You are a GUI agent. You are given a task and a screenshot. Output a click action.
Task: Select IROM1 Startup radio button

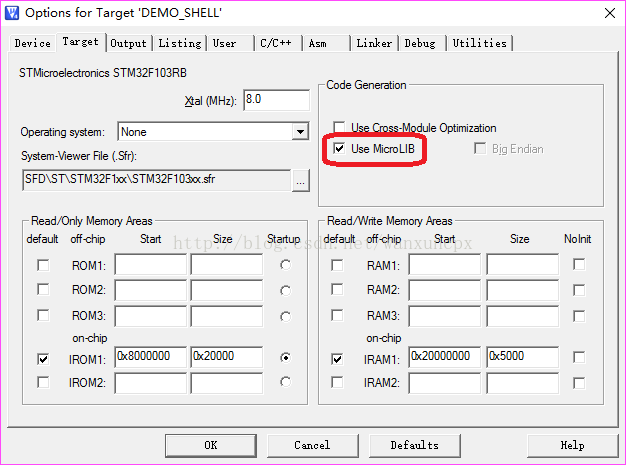click(285, 358)
